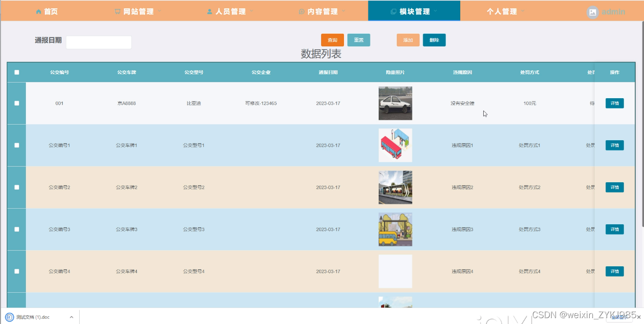Check the row checkbox for 公交编号2
The width and height of the screenshot is (644, 324).
click(x=17, y=187)
